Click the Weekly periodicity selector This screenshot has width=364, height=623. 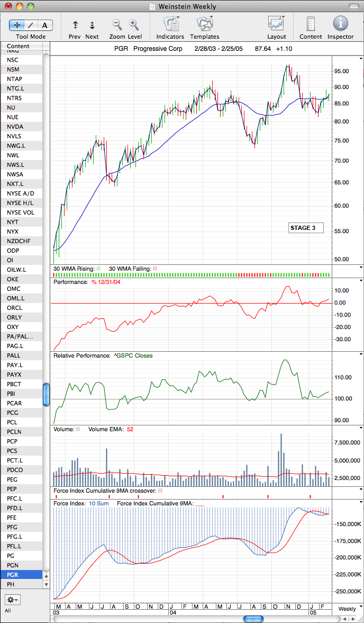coord(347,609)
